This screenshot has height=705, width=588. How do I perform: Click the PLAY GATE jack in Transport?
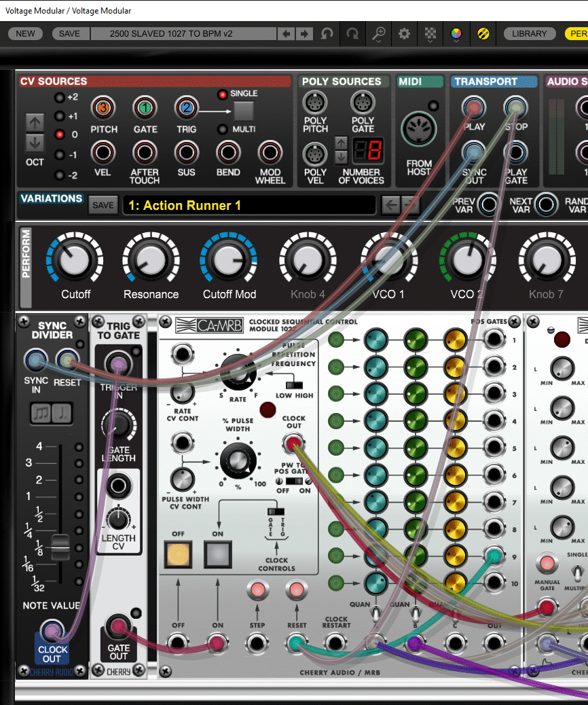(515, 153)
